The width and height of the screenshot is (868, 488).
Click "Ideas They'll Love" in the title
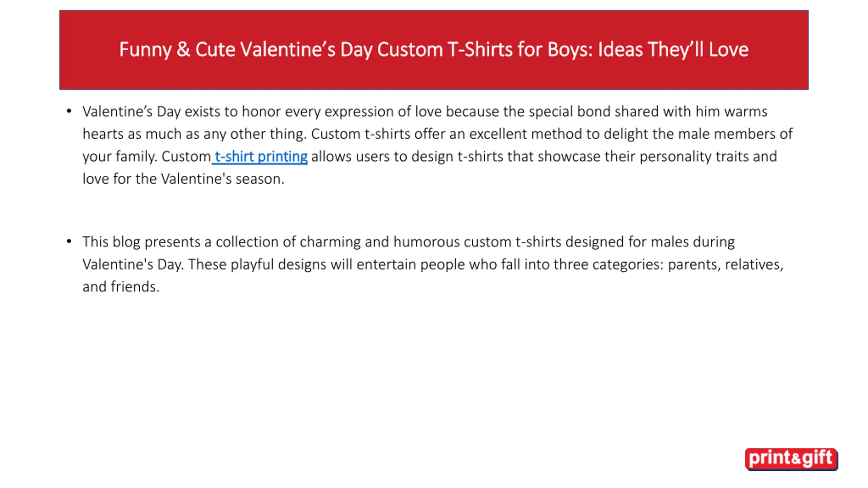tap(673, 50)
